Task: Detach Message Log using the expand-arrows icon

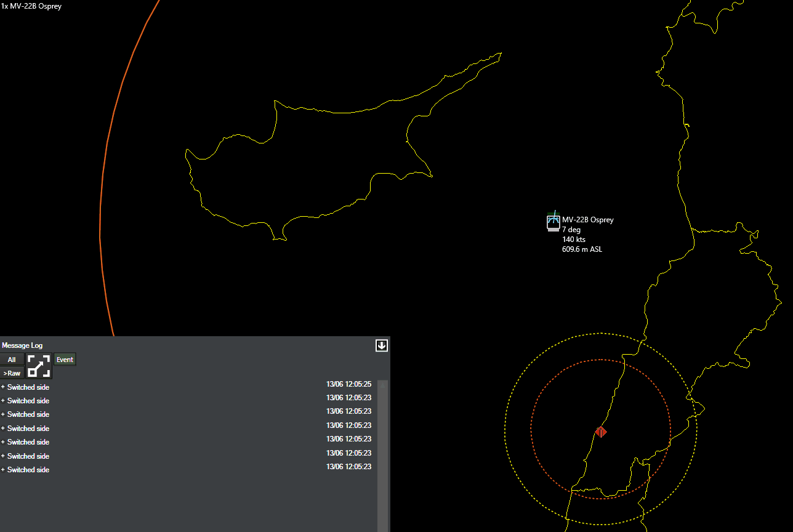Action: point(39,366)
